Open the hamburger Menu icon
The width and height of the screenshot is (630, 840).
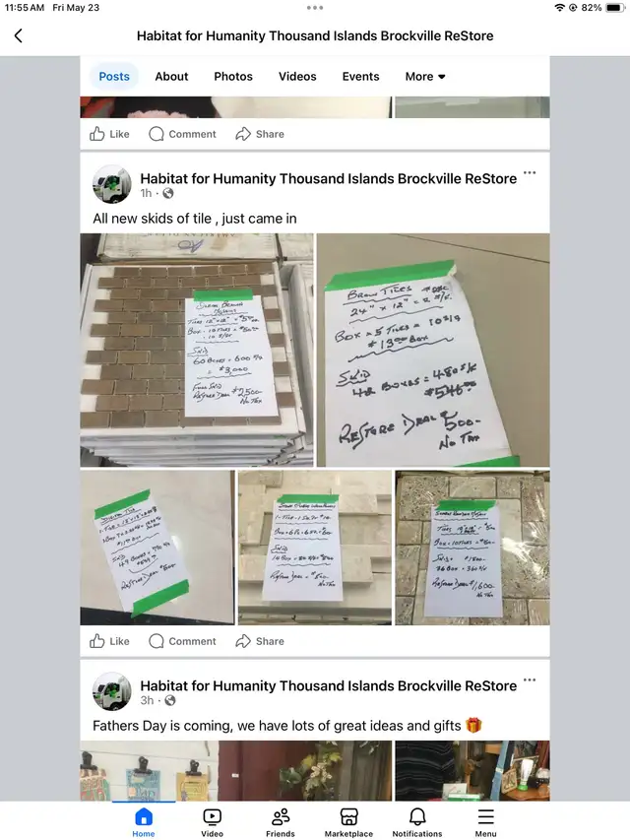(x=486, y=817)
